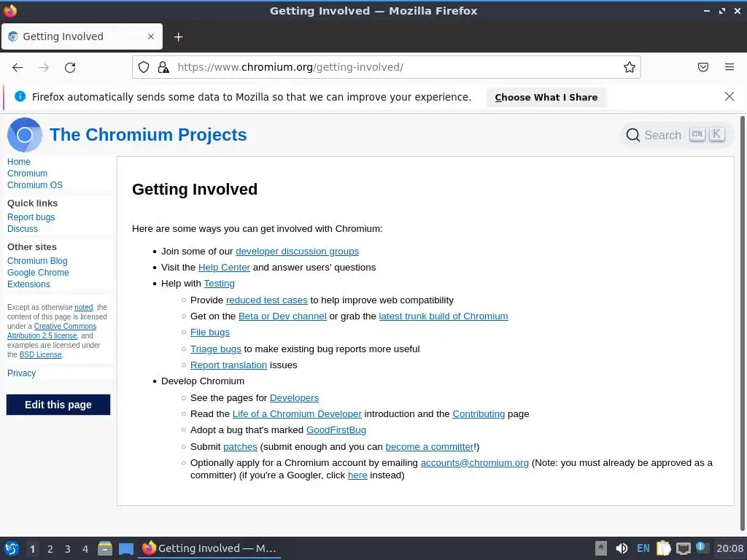Click the volume speaker icon in the tray
The image size is (747, 560).
click(x=622, y=548)
